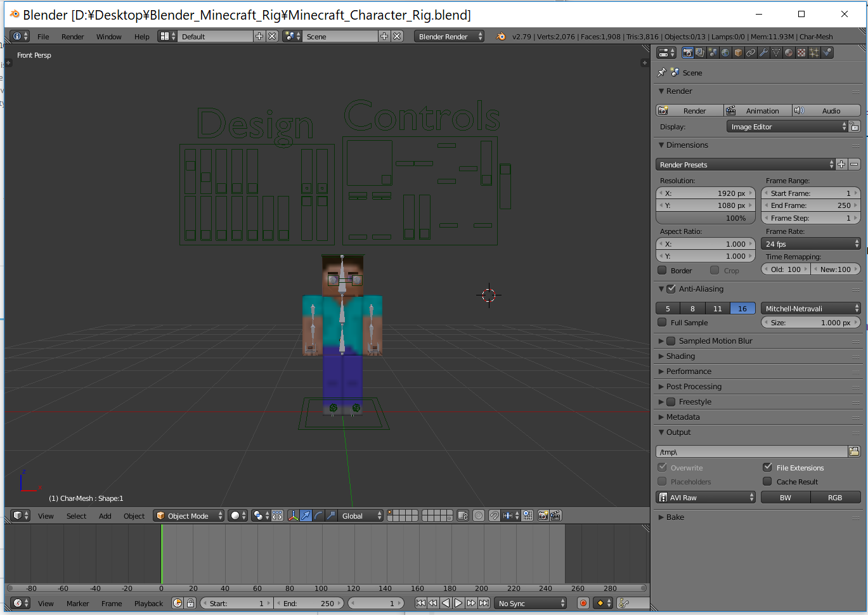This screenshot has height=615, width=868.
Task: Toggle the timeline frame range lock icon
Action: (190, 603)
